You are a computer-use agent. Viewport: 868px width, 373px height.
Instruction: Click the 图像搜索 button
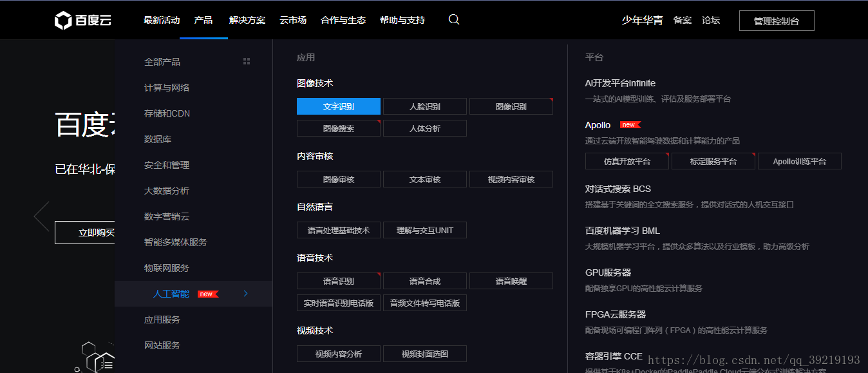[339, 128]
